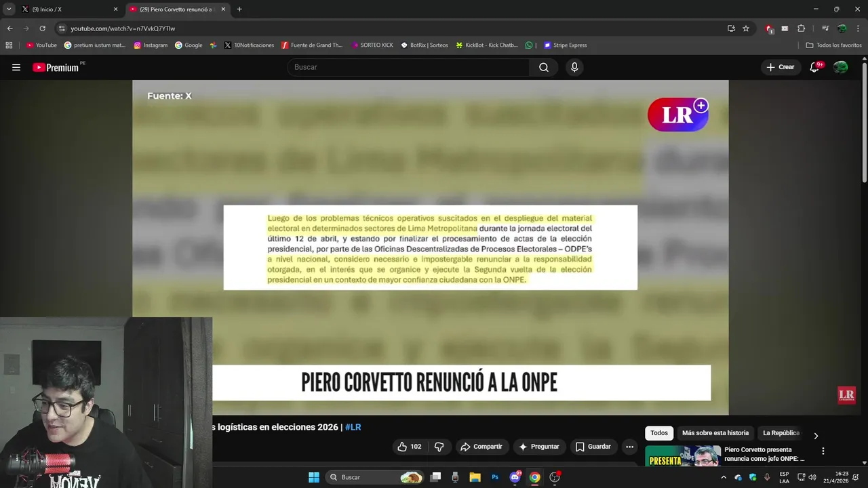Open a new browser tab
Screen dimensions: 868x488
[x=239, y=9]
